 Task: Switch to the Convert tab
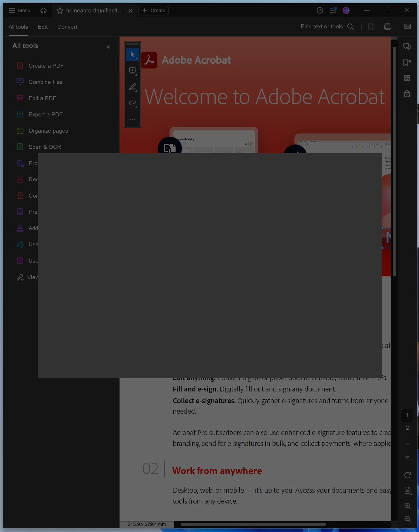tap(67, 27)
